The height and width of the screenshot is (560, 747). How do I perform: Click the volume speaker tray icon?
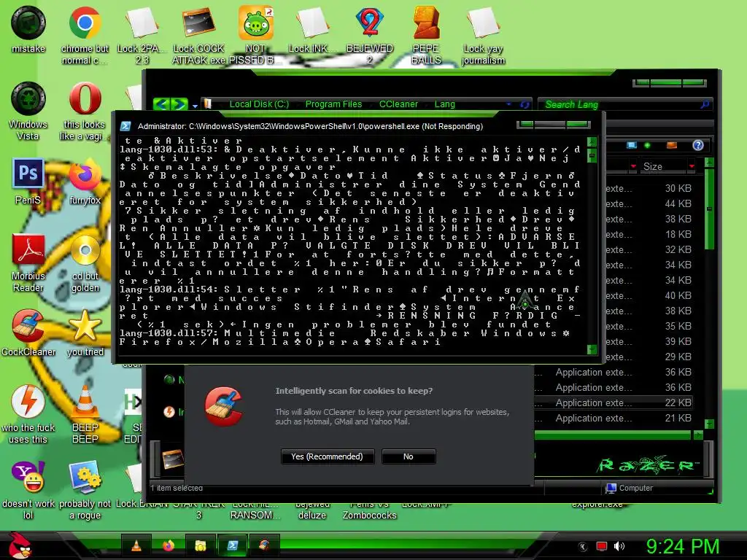(619, 546)
